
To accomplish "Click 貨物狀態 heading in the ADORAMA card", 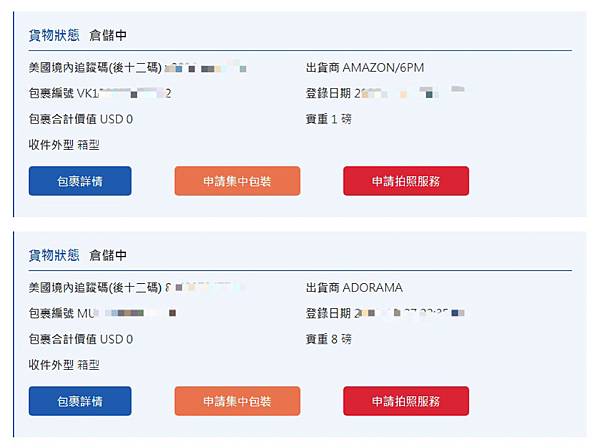I will click(54, 255).
